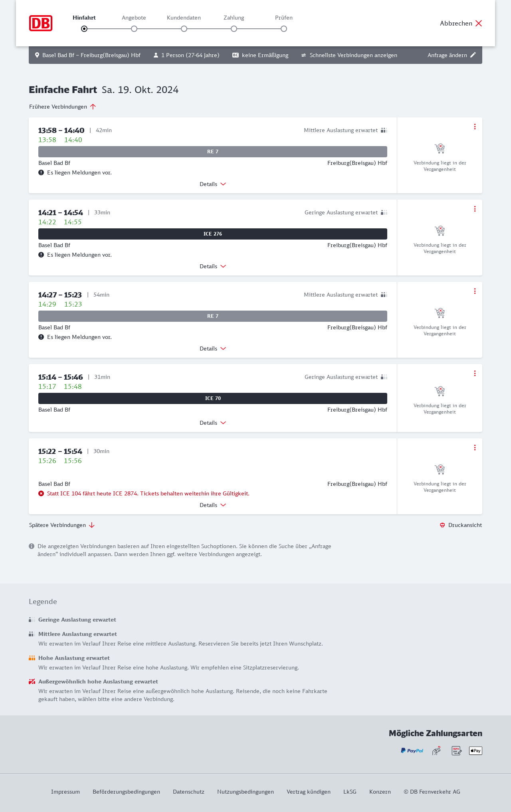Show Frühere Verbindungen
The image size is (511, 812).
click(63, 107)
